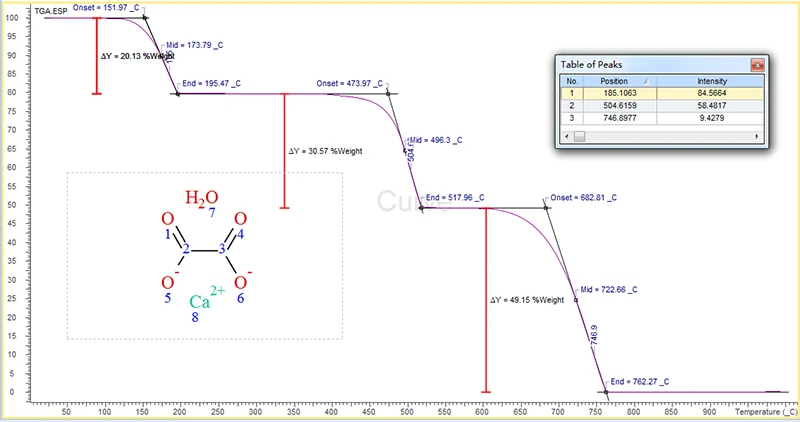Click the horizontal scrollbar thumb in peaks table
The image size is (800, 422).
point(580,136)
